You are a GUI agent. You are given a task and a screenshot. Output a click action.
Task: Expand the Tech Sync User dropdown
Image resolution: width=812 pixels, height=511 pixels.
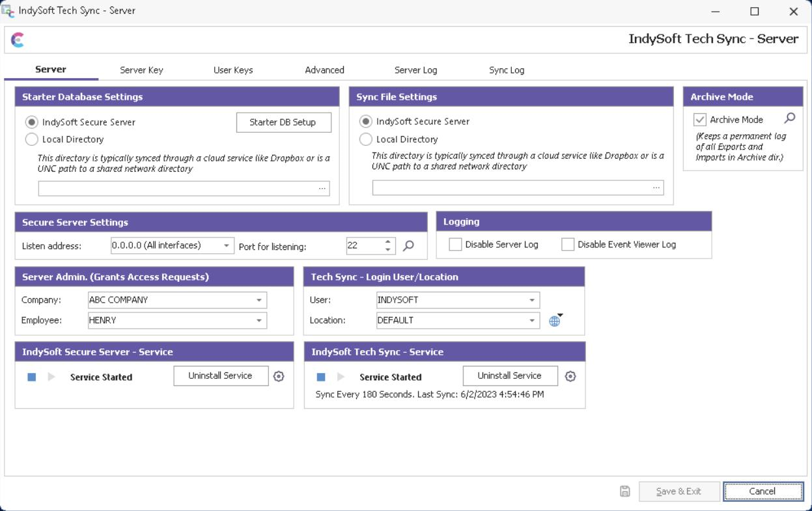(532, 300)
